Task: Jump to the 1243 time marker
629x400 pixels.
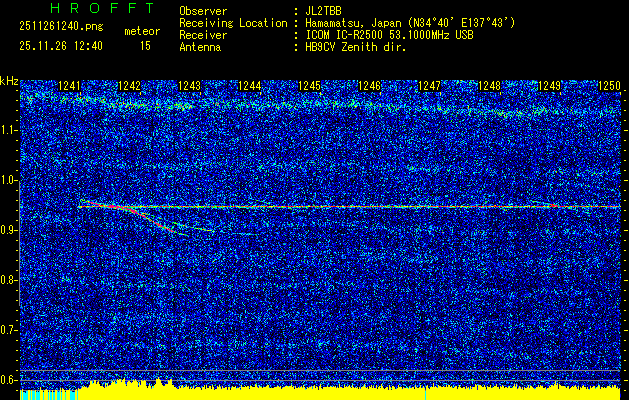Action: point(189,86)
